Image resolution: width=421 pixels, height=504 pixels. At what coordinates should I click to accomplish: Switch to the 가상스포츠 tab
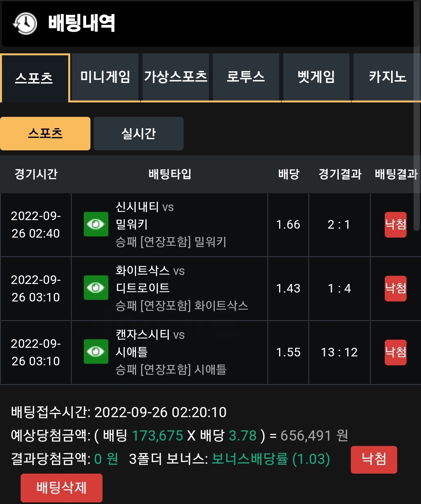click(176, 77)
